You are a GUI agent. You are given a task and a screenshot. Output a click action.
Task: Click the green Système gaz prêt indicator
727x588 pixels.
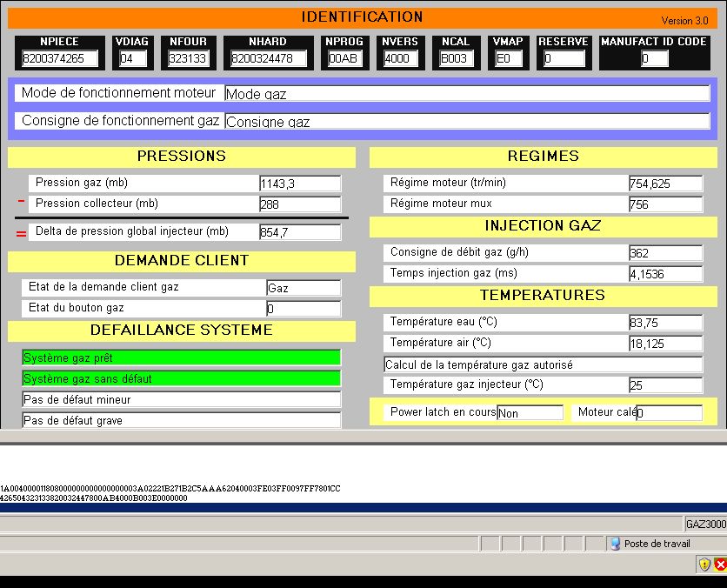pyautogui.click(x=181, y=357)
